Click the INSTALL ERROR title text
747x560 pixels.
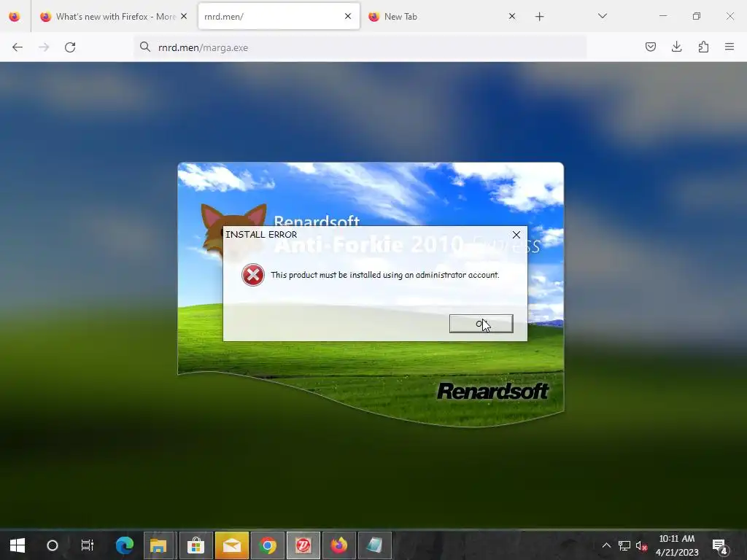click(261, 234)
